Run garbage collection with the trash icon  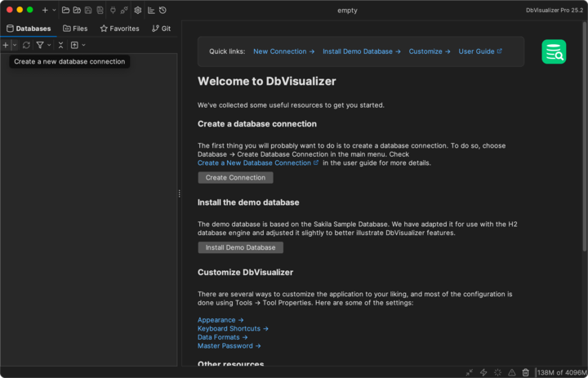pyautogui.click(x=525, y=372)
